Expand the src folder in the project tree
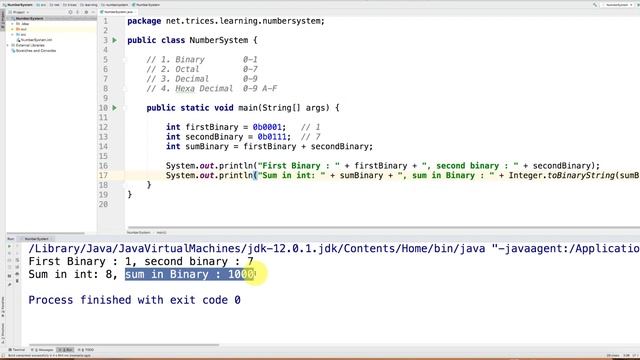This screenshot has height=360, width=640. [12, 34]
